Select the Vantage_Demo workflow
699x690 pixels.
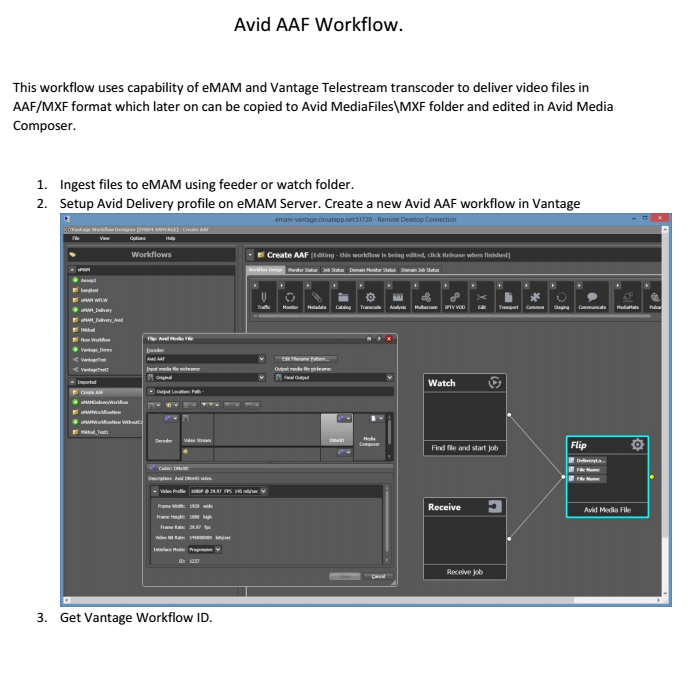96,350
